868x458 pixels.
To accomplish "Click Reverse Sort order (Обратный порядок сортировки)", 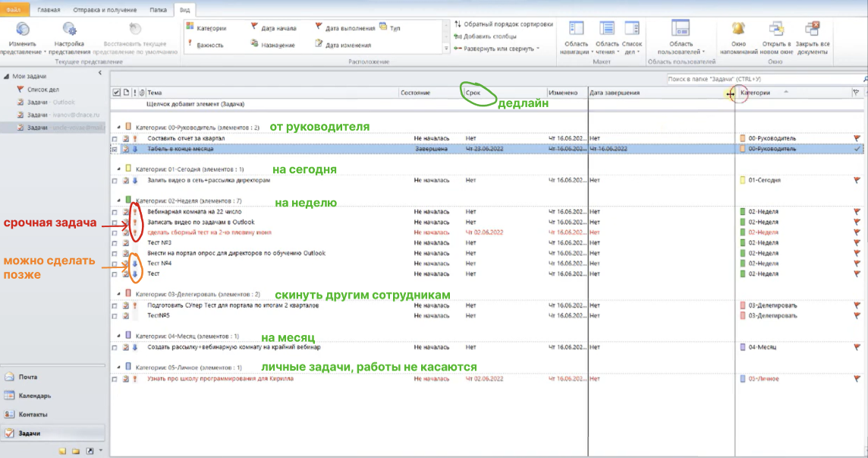I will click(504, 24).
